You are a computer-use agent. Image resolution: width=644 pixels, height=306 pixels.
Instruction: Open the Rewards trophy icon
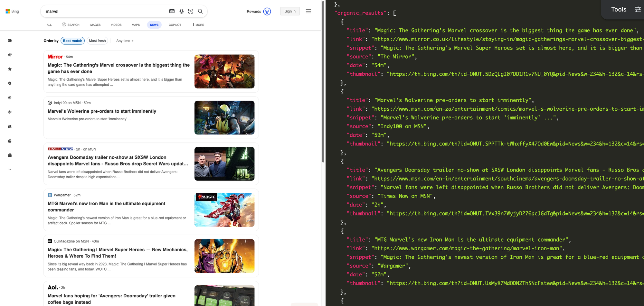click(267, 12)
